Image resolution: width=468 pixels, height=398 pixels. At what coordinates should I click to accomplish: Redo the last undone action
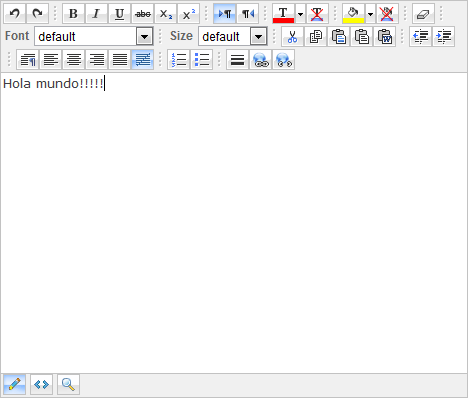37,13
